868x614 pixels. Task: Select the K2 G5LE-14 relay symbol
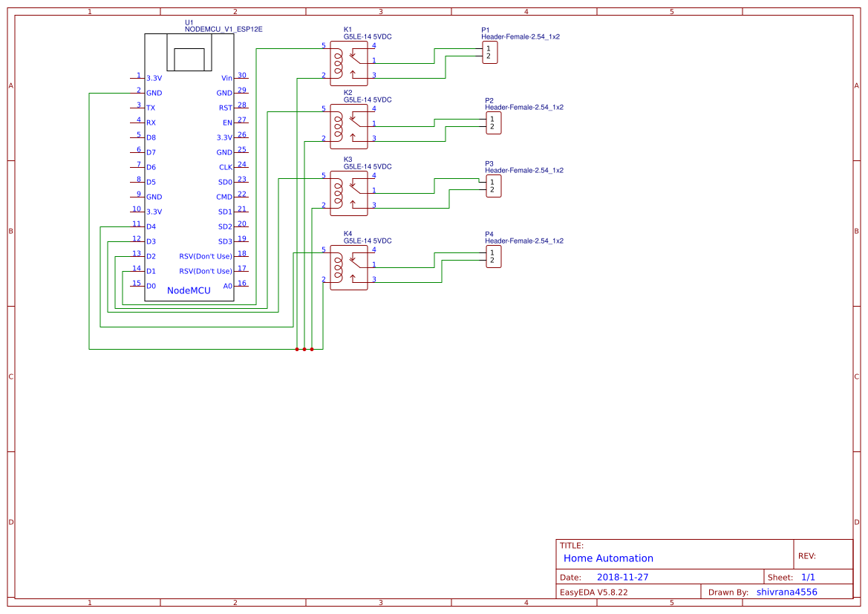349,126
